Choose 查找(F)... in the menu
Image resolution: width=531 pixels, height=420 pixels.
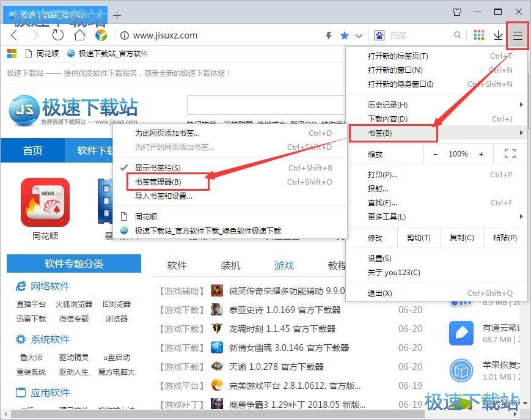coord(436,203)
